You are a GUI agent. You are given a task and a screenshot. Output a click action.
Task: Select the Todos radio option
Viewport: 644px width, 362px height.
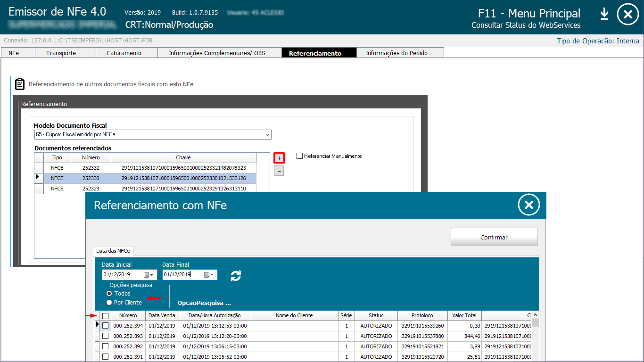109,294
